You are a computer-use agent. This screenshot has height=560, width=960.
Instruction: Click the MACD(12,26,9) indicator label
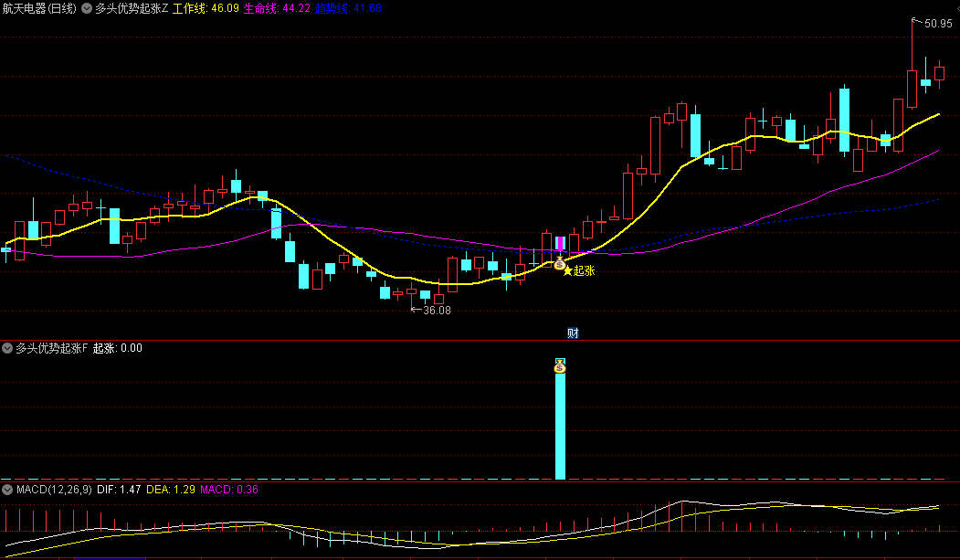tap(54, 490)
